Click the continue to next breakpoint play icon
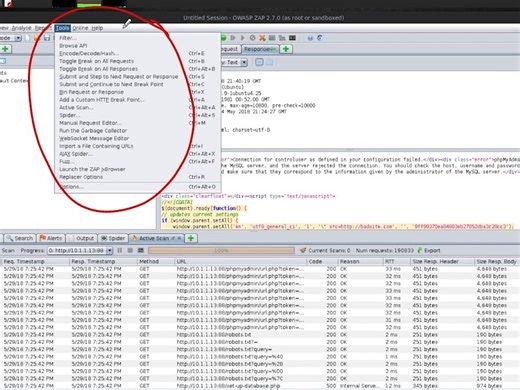Image resolution: width=520 pixels, height=390 pixels. point(243,38)
